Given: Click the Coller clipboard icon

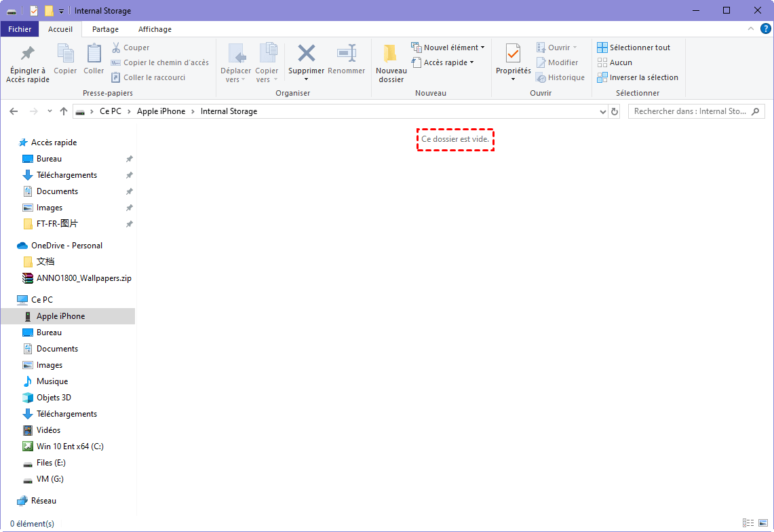Looking at the screenshot, I should point(94,54).
